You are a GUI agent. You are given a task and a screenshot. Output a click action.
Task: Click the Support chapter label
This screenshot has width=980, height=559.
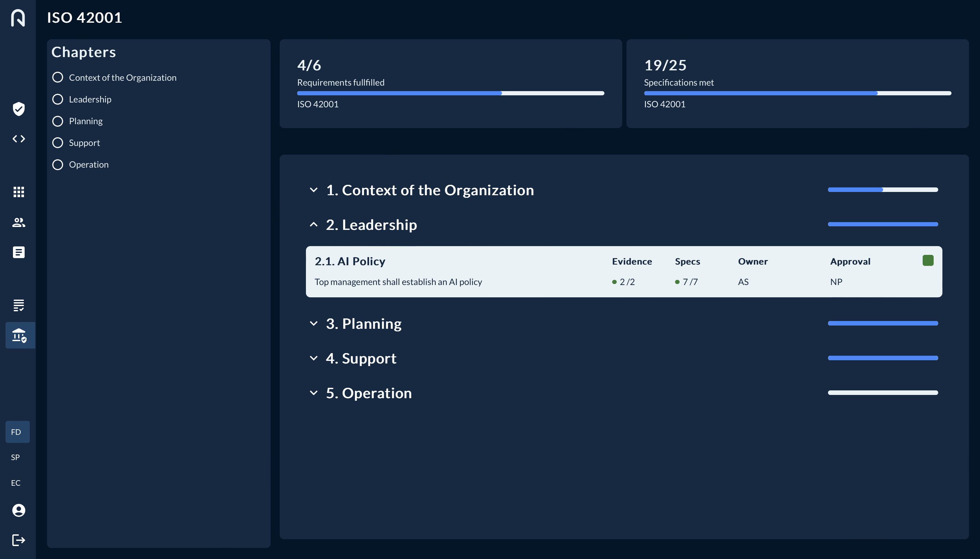(84, 143)
